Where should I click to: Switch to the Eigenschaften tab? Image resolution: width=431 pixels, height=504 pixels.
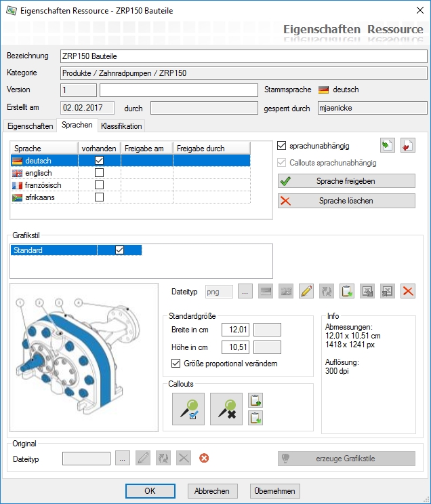coord(30,126)
